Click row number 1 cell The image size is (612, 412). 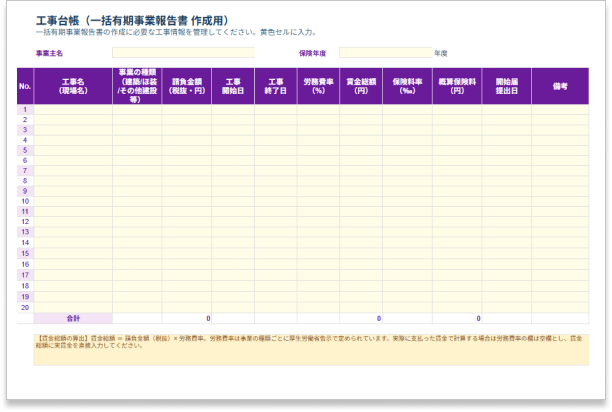(x=25, y=110)
